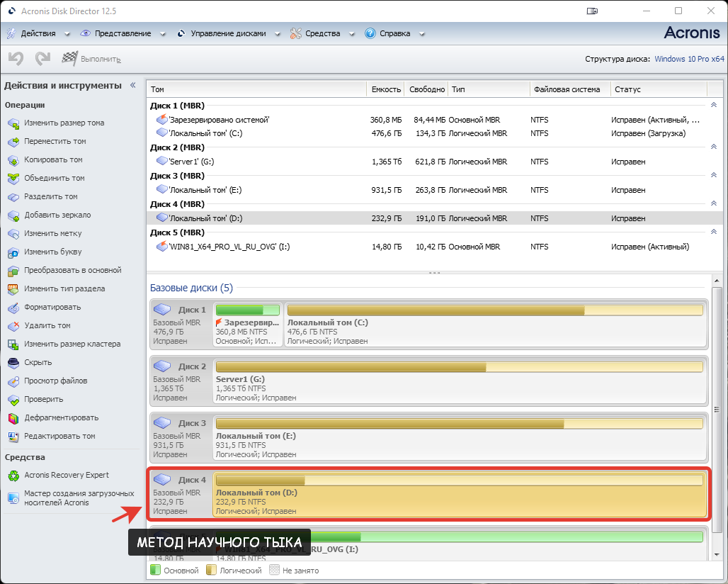Expand the arrow next to Управление дисками
Image resolution: width=728 pixels, height=584 pixels.
[x=278, y=34]
